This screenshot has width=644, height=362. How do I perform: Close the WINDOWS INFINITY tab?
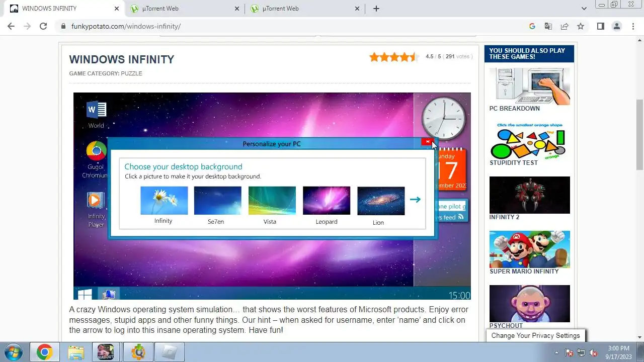click(x=117, y=9)
